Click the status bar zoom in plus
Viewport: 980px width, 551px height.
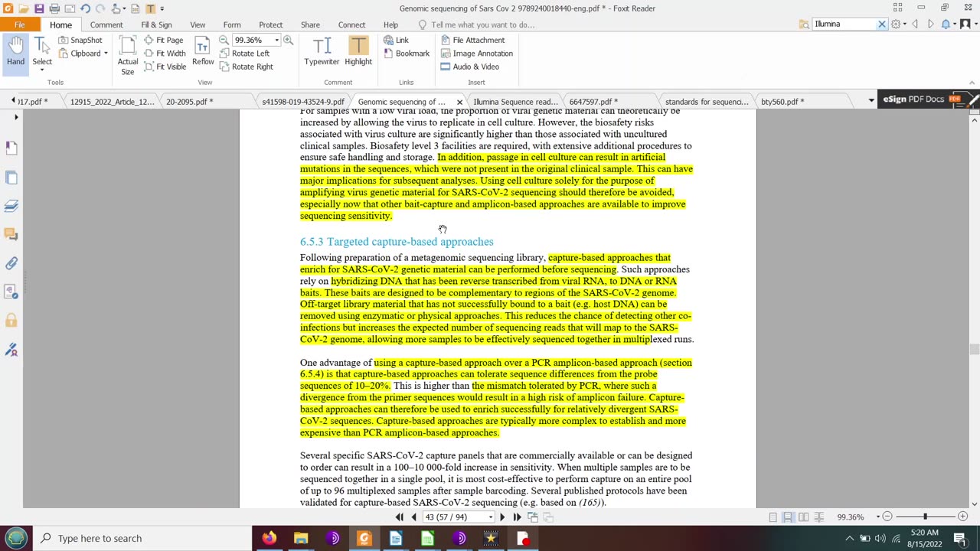tap(963, 517)
